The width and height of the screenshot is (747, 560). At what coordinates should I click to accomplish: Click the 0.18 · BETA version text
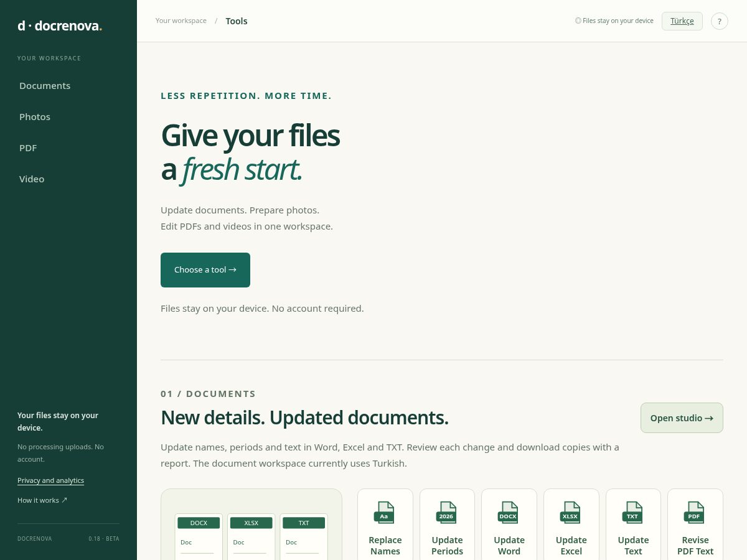click(x=104, y=539)
